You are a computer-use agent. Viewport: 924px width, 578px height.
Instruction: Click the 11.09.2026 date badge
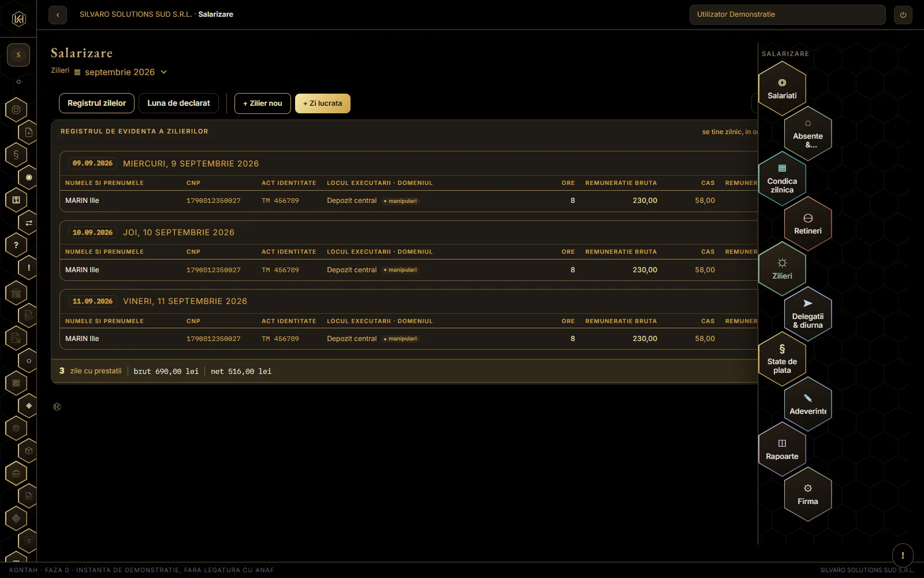[x=92, y=301]
